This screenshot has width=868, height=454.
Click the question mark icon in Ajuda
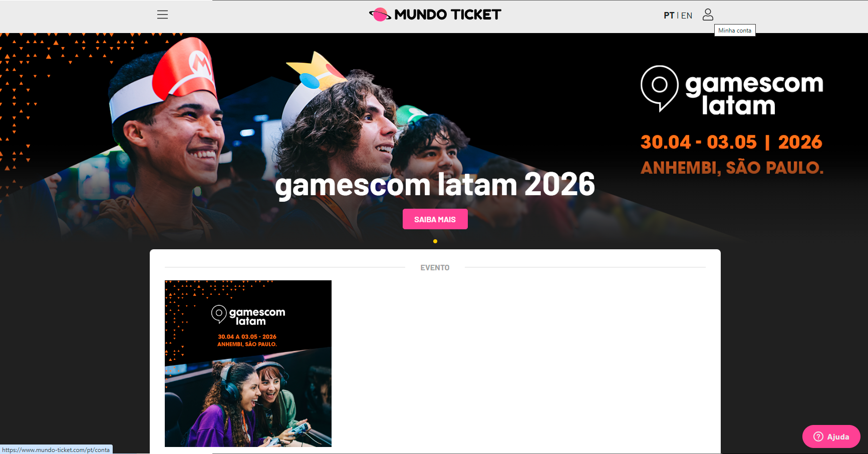tap(818, 436)
